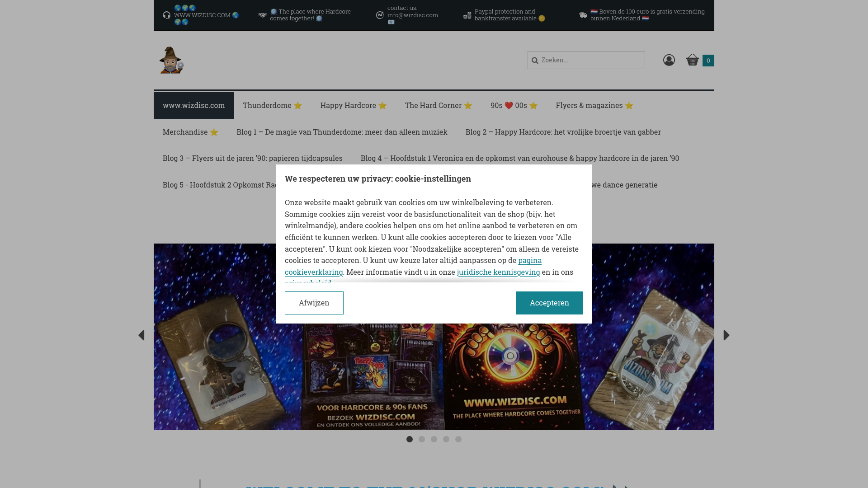
Task: Open Blog 4 about Veronica eurohouse
Action: [x=520, y=158]
